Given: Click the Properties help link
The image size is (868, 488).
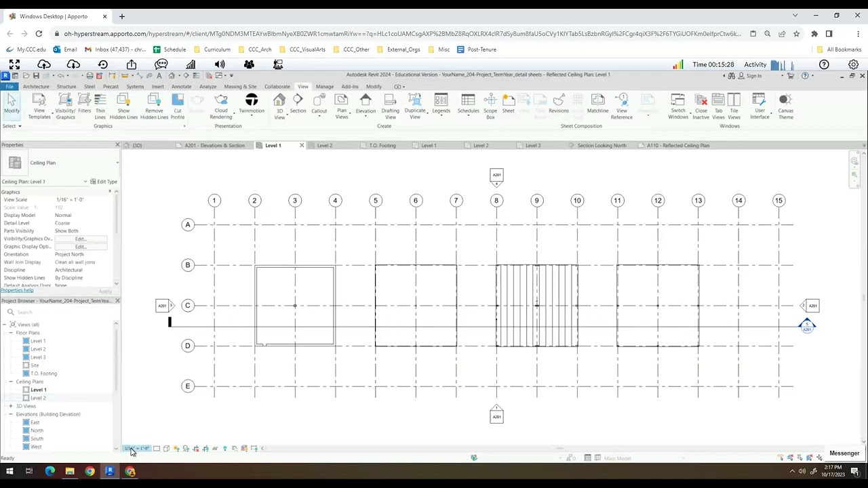Looking at the screenshot, I should coord(17,291).
